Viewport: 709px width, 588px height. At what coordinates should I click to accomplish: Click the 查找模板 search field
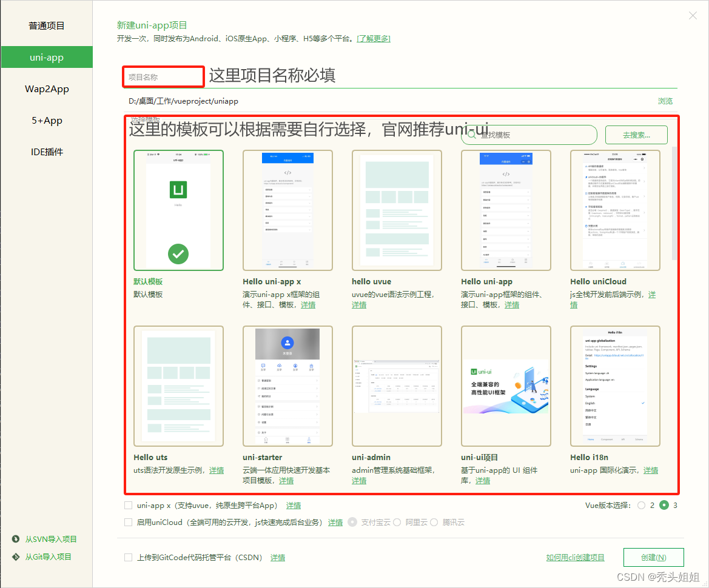coord(529,135)
